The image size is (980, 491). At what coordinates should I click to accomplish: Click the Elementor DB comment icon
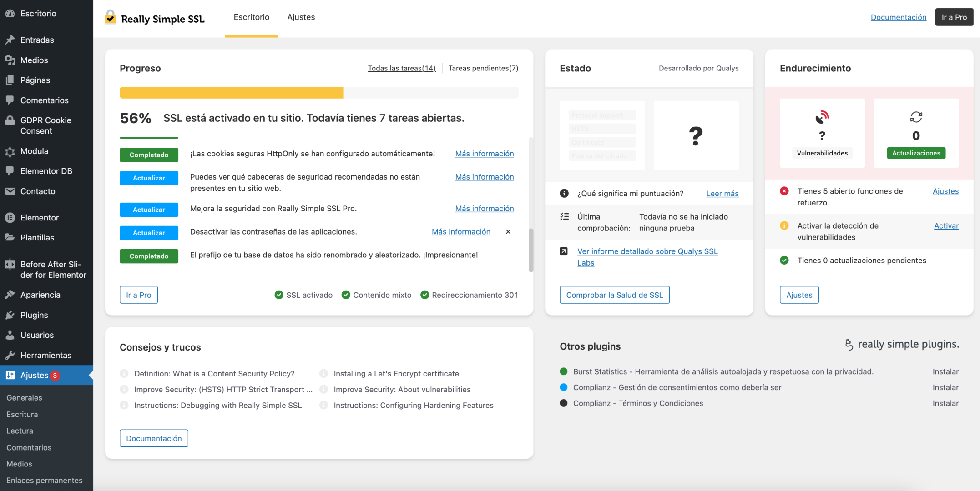coord(10,171)
